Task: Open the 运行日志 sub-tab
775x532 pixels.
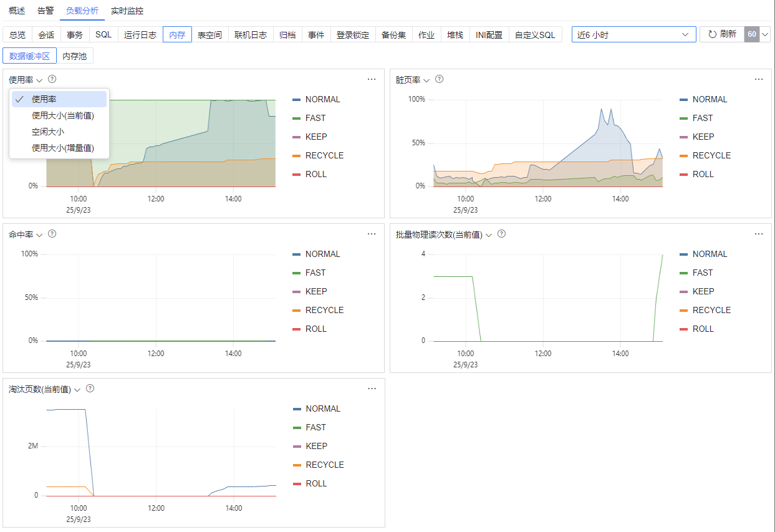Action: [140, 35]
